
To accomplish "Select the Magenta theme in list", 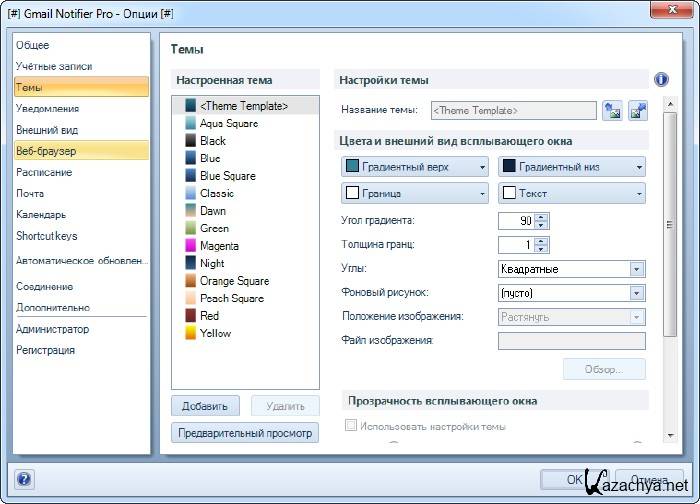I will pos(219,246).
